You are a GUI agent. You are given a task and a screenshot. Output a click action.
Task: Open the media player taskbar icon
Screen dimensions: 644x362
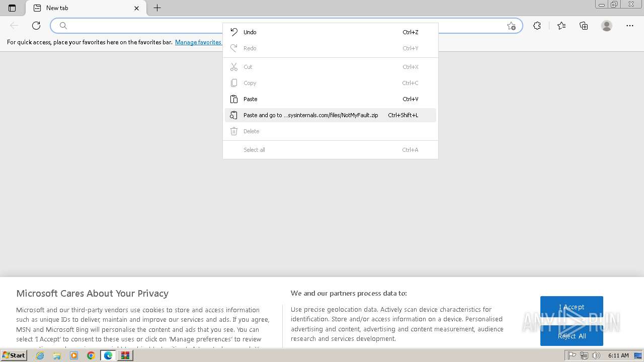point(74,355)
